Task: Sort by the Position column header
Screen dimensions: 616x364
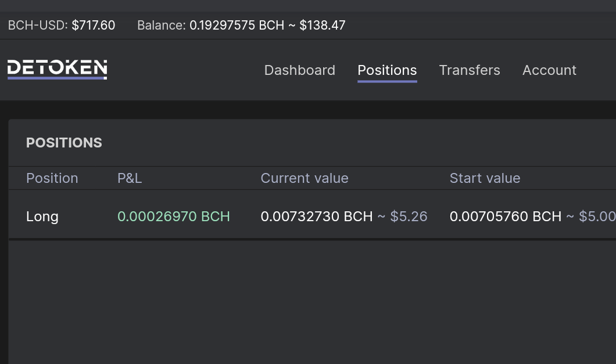Action: [52, 178]
